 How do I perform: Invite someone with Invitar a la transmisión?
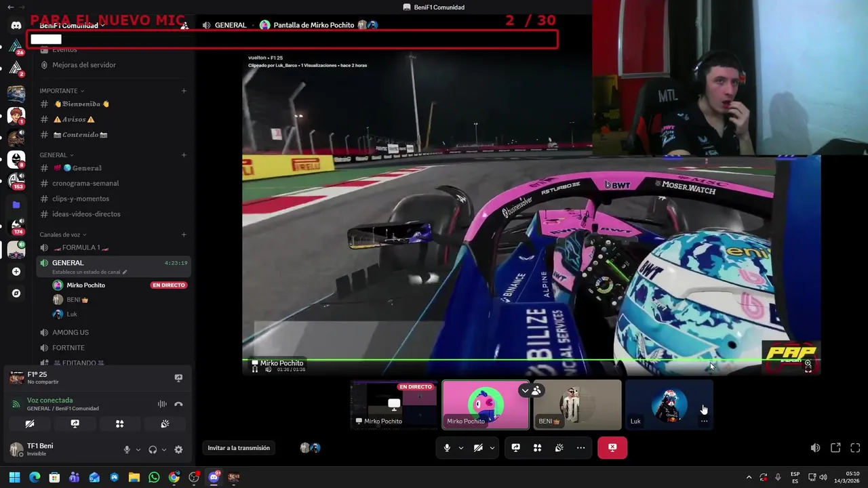239,448
